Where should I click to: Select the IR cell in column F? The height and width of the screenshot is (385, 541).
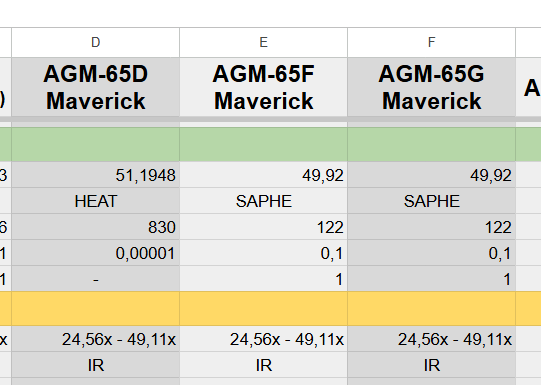coord(431,365)
